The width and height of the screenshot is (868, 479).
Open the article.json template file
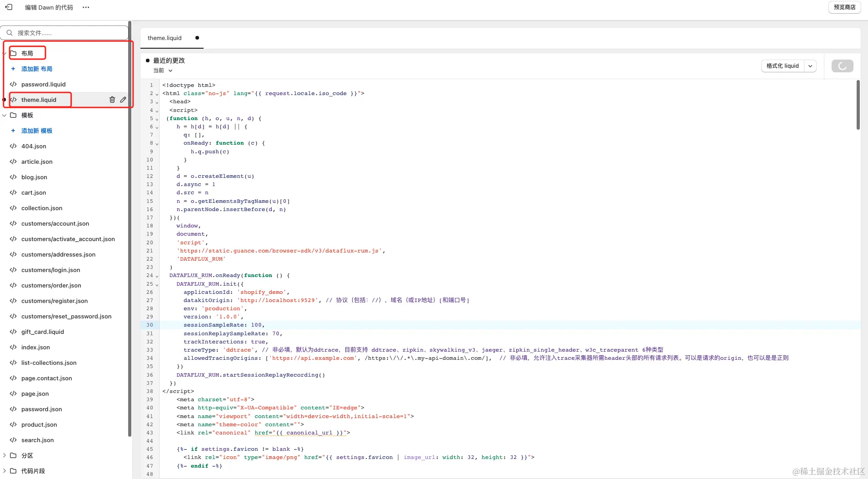37,162
